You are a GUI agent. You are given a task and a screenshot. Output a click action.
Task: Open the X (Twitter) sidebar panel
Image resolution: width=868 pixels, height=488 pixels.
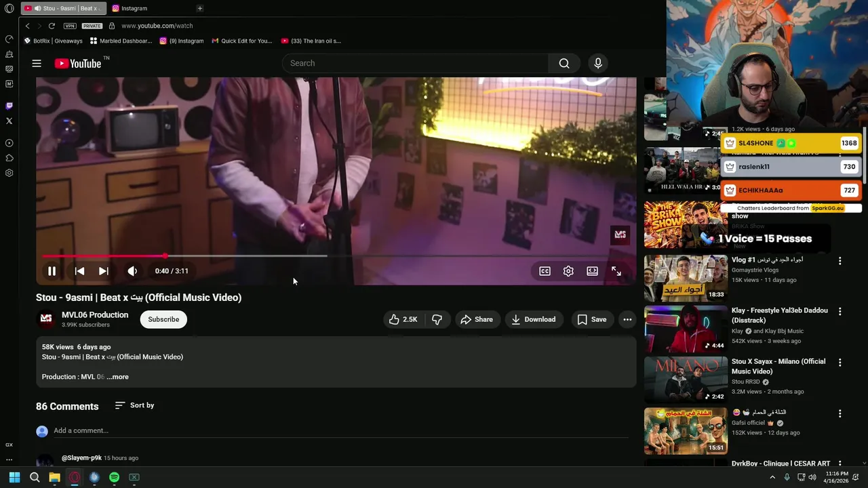click(9, 121)
